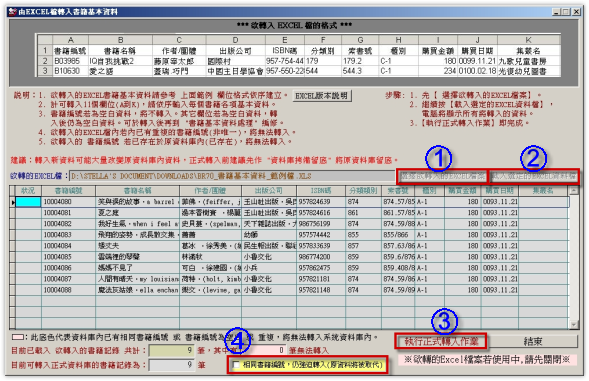Click the row pointer arrow beside 10004080
The height and width of the screenshot is (381, 589).
point(13,202)
